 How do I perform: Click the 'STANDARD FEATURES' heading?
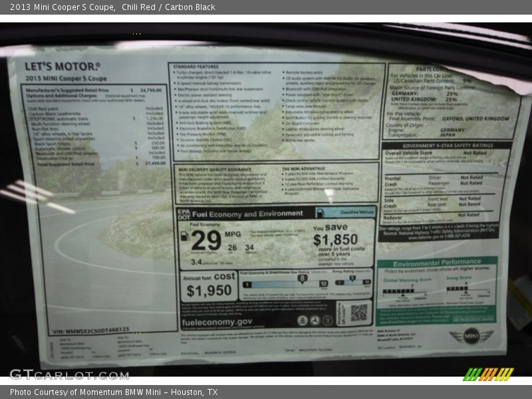(x=196, y=66)
